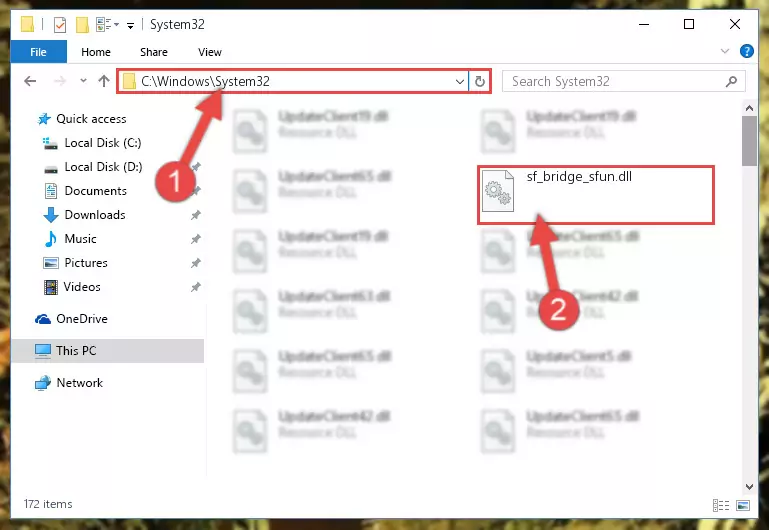Image resolution: width=769 pixels, height=530 pixels.
Task: Click the pin icon next to Downloads
Action: pyautogui.click(x=195, y=215)
